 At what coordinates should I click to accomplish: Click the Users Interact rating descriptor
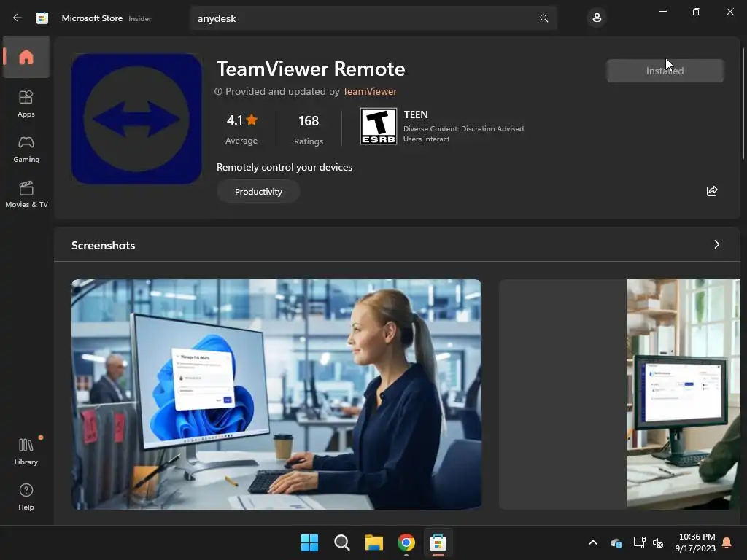pyautogui.click(x=426, y=139)
